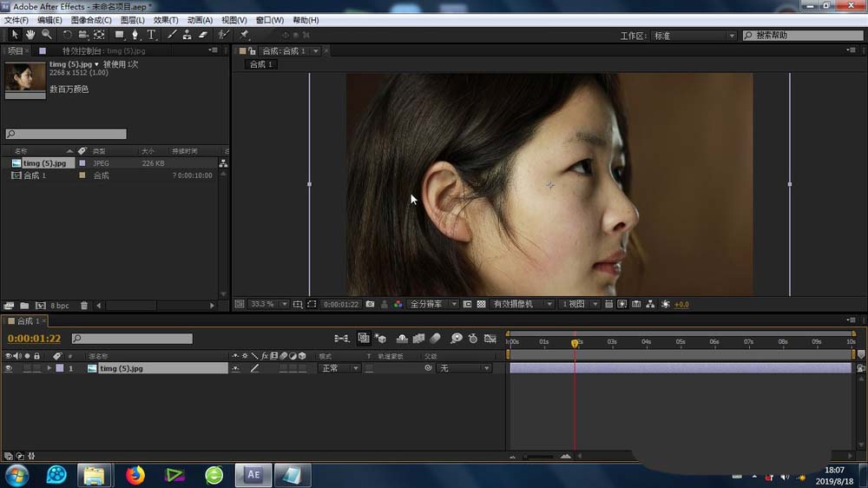The height and width of the screenshot is (488, 868).
Task: Open the 图层(L) menu
Action: (x=132, y=20)
